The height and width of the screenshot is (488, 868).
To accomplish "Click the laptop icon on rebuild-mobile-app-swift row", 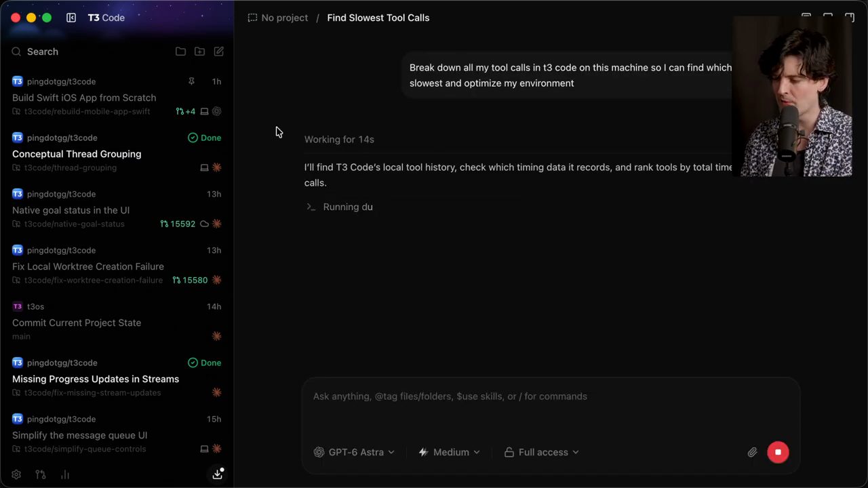I will tap(204, 111).
